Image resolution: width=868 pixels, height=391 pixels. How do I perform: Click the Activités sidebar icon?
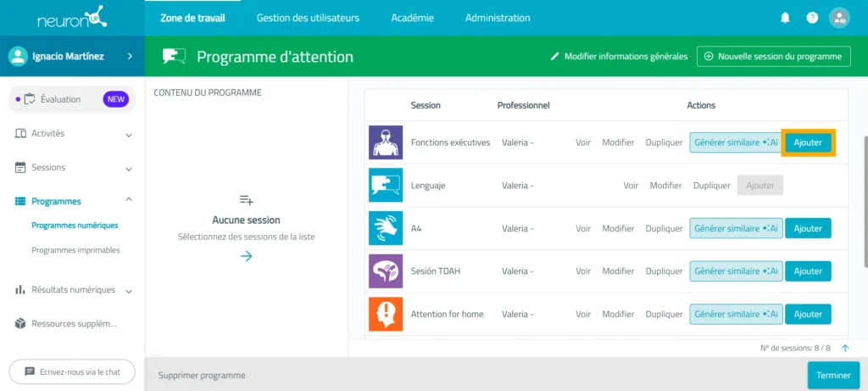point(20,133)
